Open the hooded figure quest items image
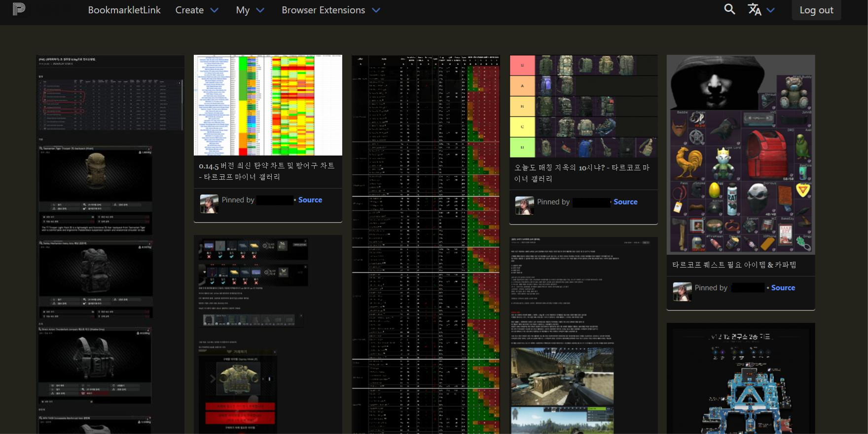Image resolution: width=868 pixels, height=434 pixels. 740,155
